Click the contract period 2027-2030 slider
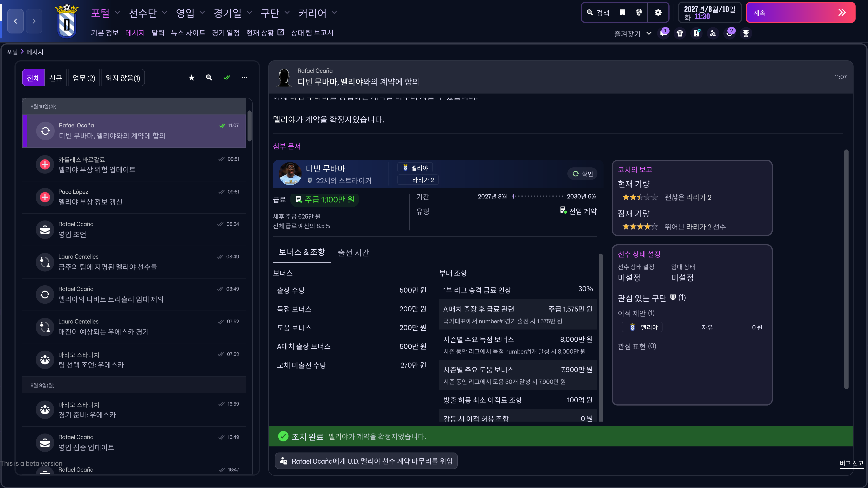The height and width of the screenshot is (488, 868). coord(537,196)
